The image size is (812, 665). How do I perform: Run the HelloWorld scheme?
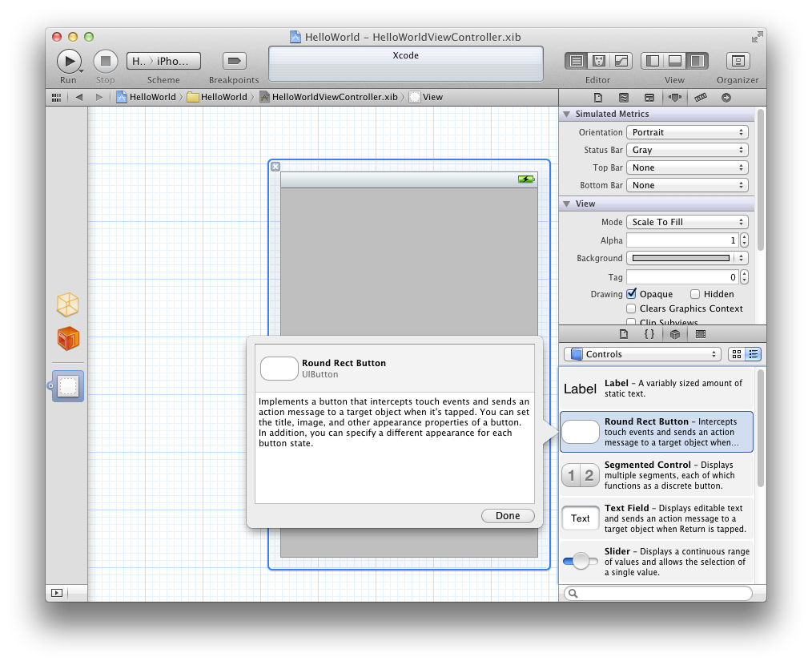(69, 61)
